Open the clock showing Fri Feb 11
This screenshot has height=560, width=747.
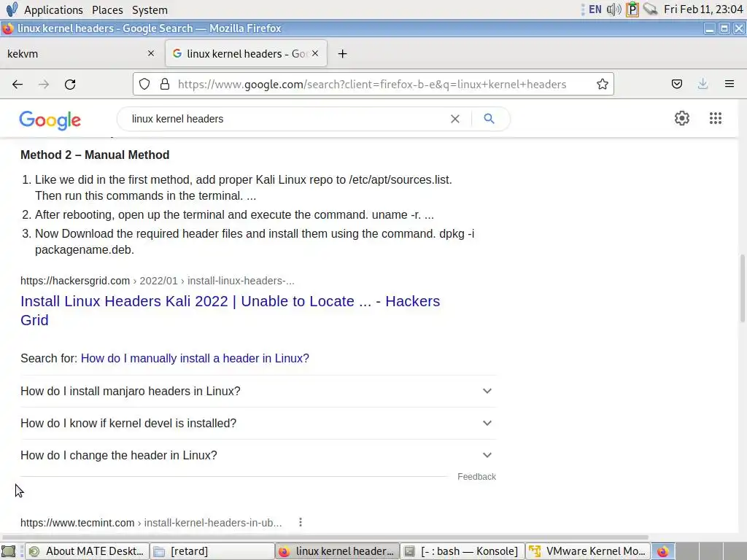(703, 9)
